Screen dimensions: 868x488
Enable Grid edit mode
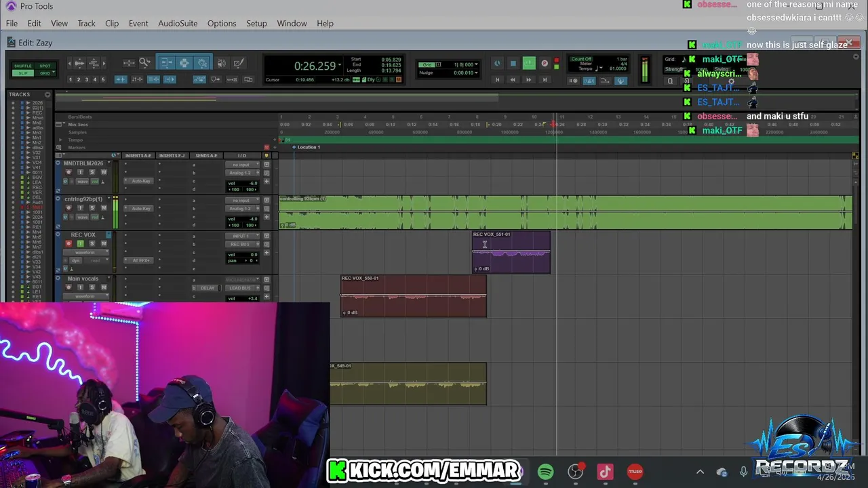[x=45, y=73]
